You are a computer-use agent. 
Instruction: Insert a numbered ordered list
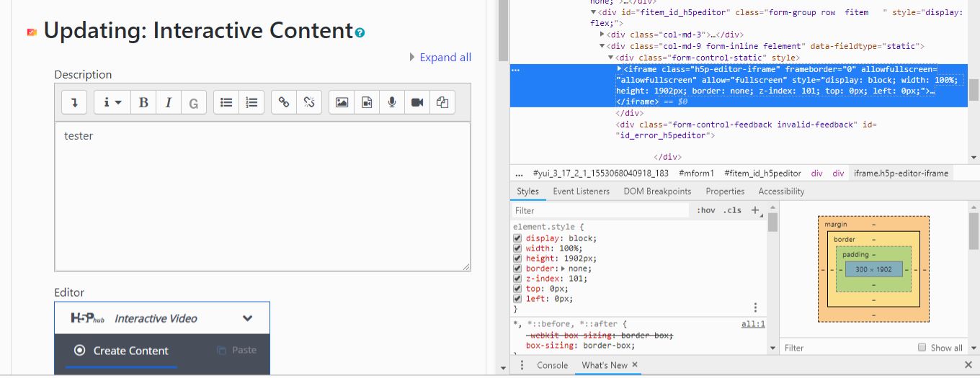(251, 102)
